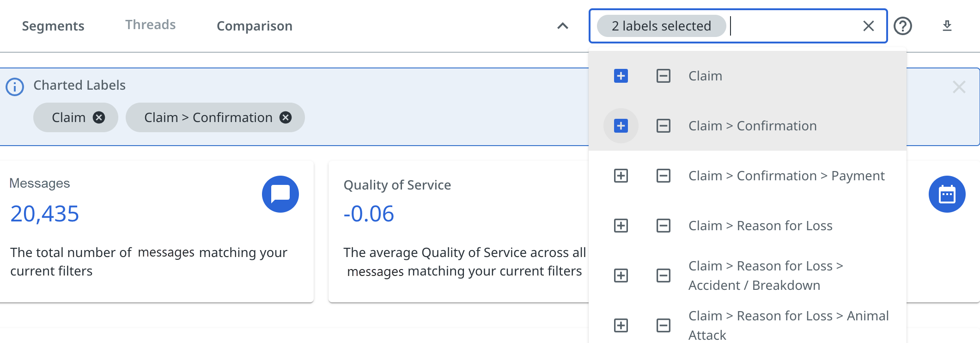Click the blue calendar icon

[947, 194]
